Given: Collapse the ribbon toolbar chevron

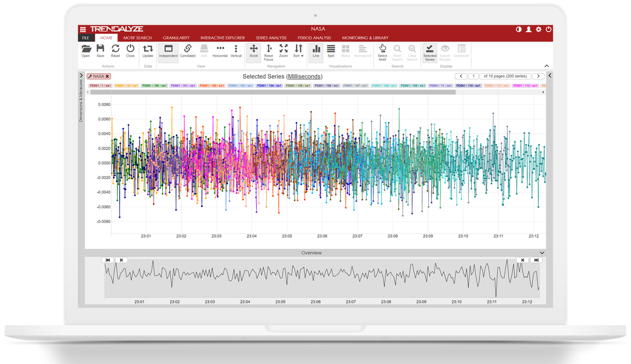Looking at the screenshot, I should point(546,66).
